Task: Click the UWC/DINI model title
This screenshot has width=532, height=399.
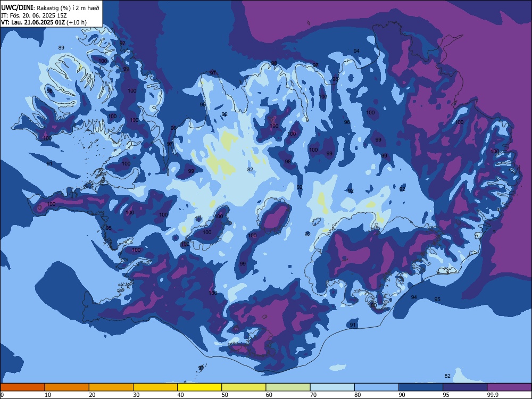Action: point(17,8)
